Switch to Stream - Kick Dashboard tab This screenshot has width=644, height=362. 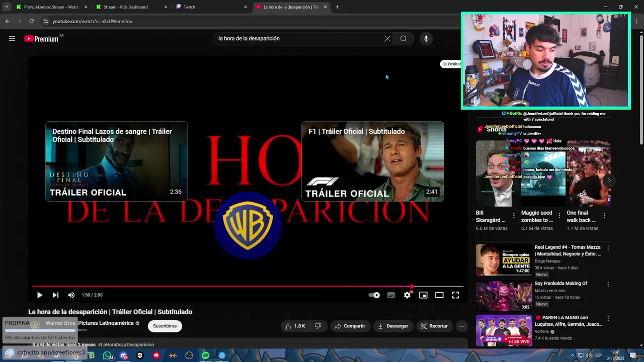click(131, 7)
